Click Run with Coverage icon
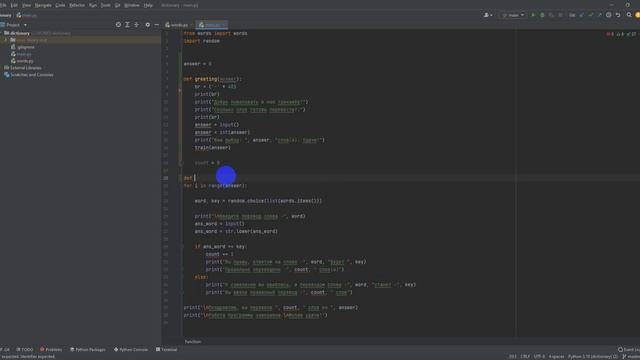Viewport: 640px width, 360px height. click(551, 15)
